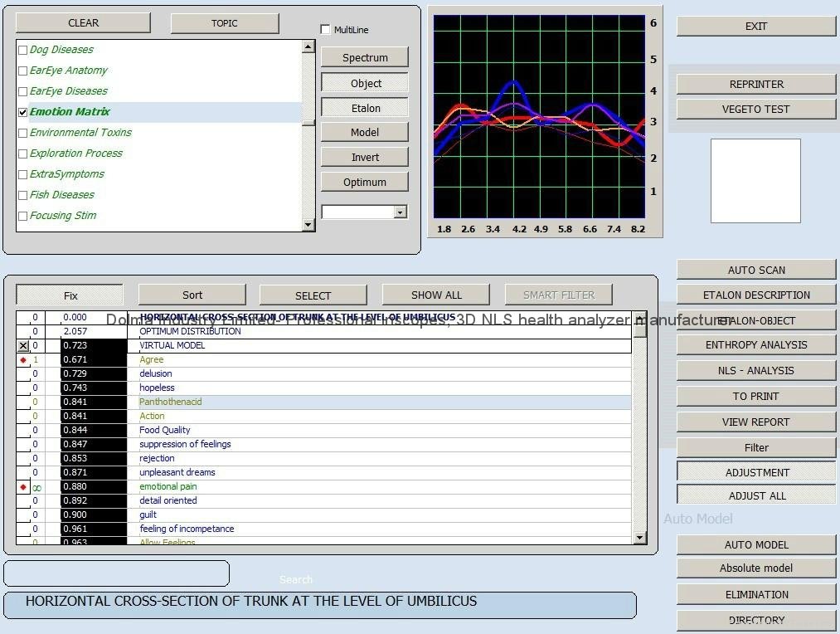The image size is (840, 634).
Task: Click the red diamond marker beside emotional pain
Action: click(23, 487)
